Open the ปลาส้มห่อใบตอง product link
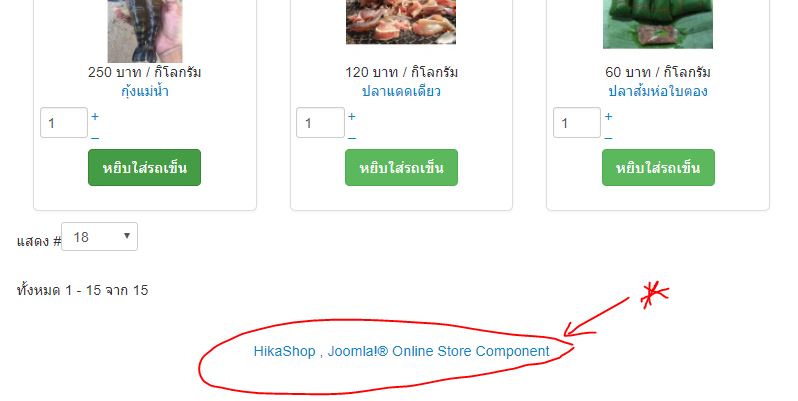The width and height of the screenshot is (798, 401). point(658,91)
